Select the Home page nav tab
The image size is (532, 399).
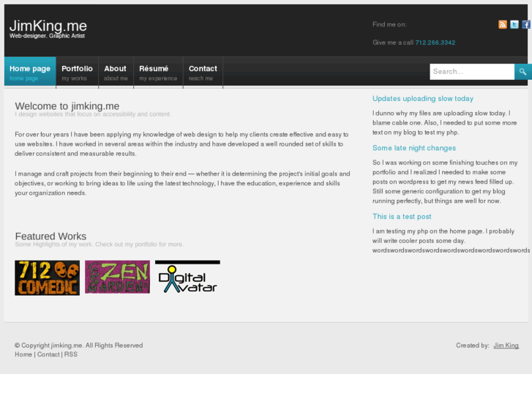pos(30,72)
